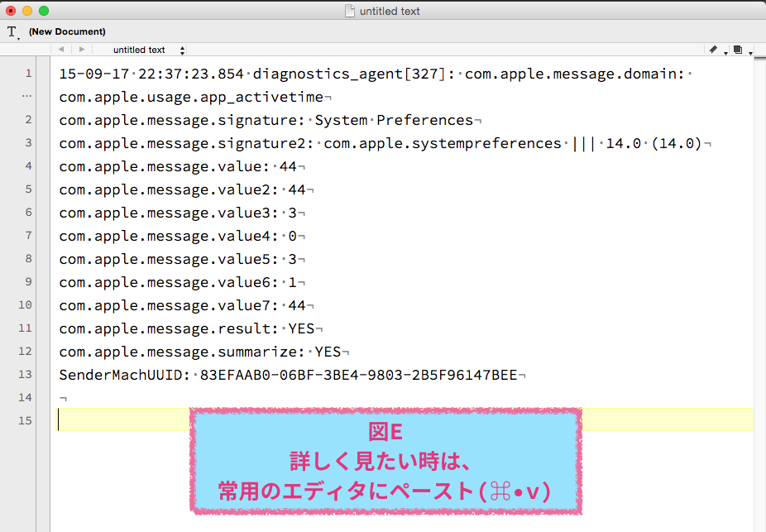Click the previous document back arrow
The image size is (766, 532).
pyautogui.click(x=61, y=50)
